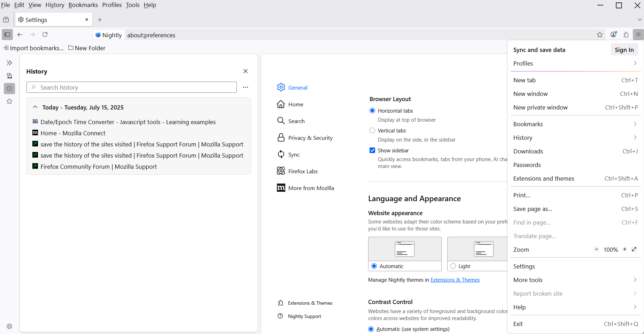Viewport: 644px width, 334px height.
Task: Open the New Folder bookmark folder
Action: (87, 48)
